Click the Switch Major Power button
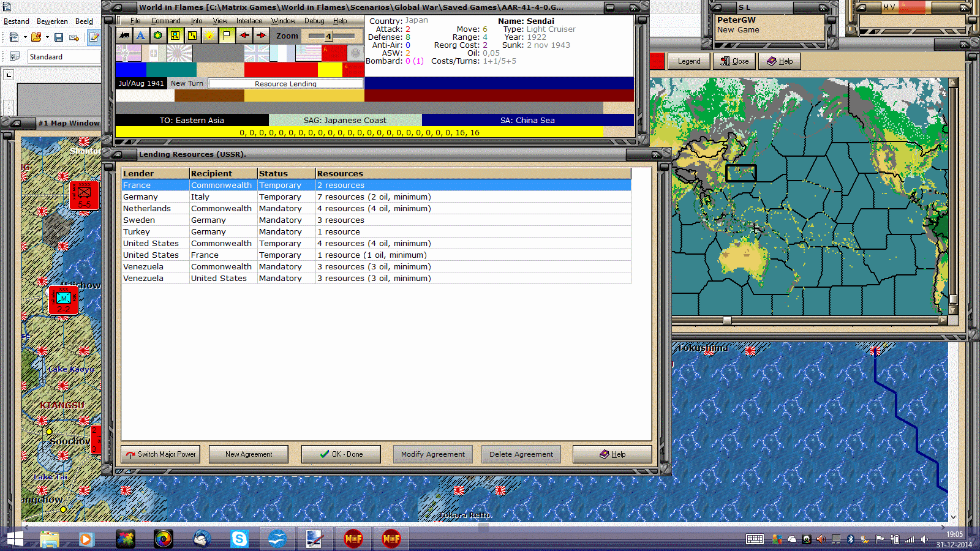Viewport: 980px width, 551px height. [x=161, y=454]
